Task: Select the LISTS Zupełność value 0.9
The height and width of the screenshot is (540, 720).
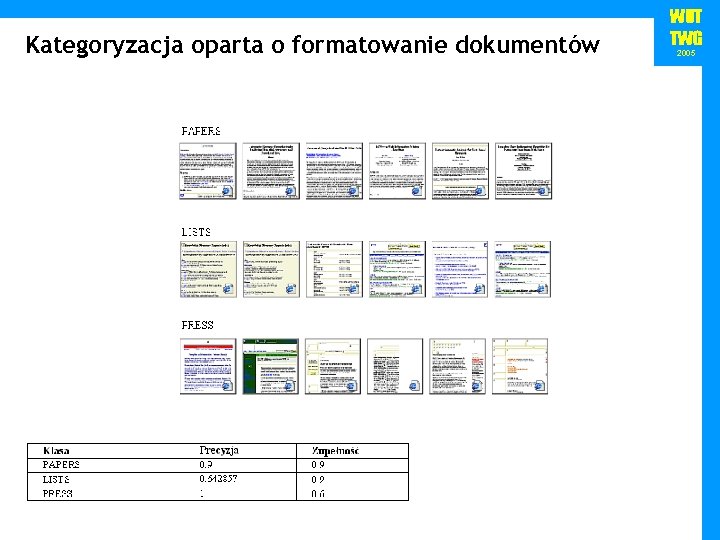Action: click(318, 479)
